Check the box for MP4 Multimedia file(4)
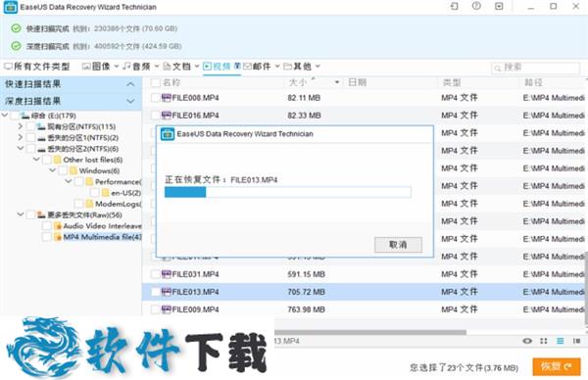 pyautogui.click(x=47, y=237)
